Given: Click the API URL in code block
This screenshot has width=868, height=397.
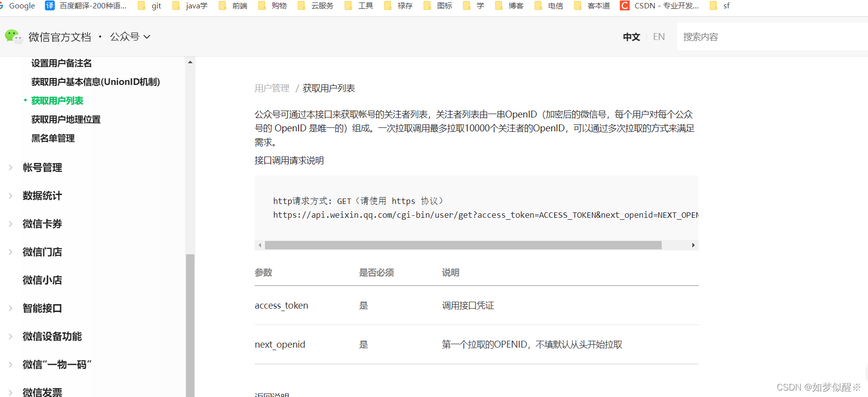Looking at the screenshot, I should click(486, 215).
